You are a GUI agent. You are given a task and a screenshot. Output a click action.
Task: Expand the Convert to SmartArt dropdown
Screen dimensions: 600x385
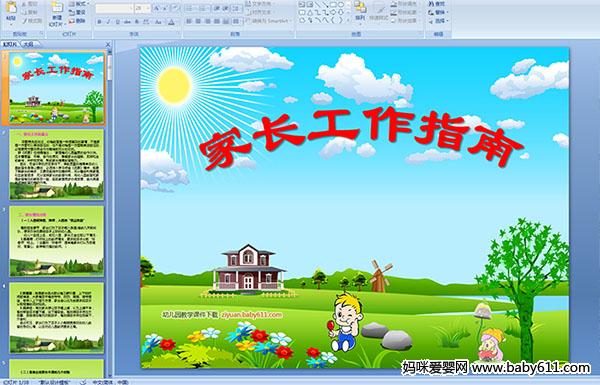pyautogui.click(x=290, y=21)
